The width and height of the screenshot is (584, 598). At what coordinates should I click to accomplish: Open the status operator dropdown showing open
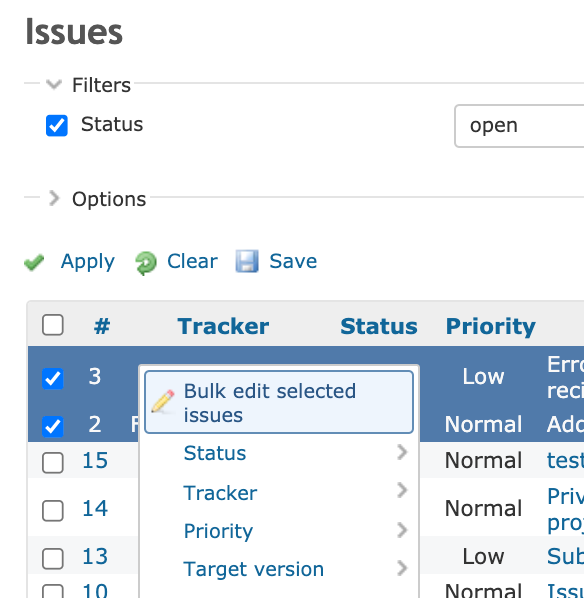click(519, 126)
